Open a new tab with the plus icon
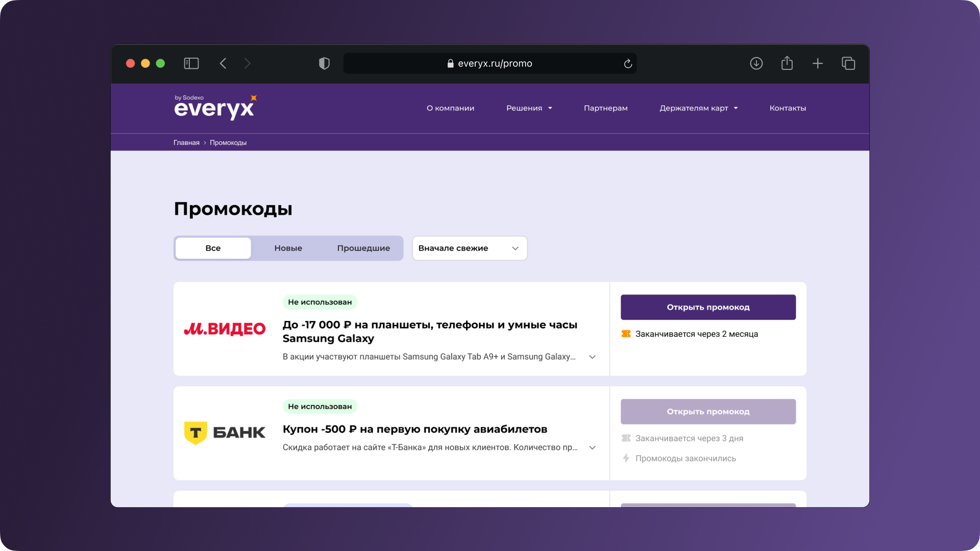This screenshot has height=551, width=980. (x=818, y=63)
